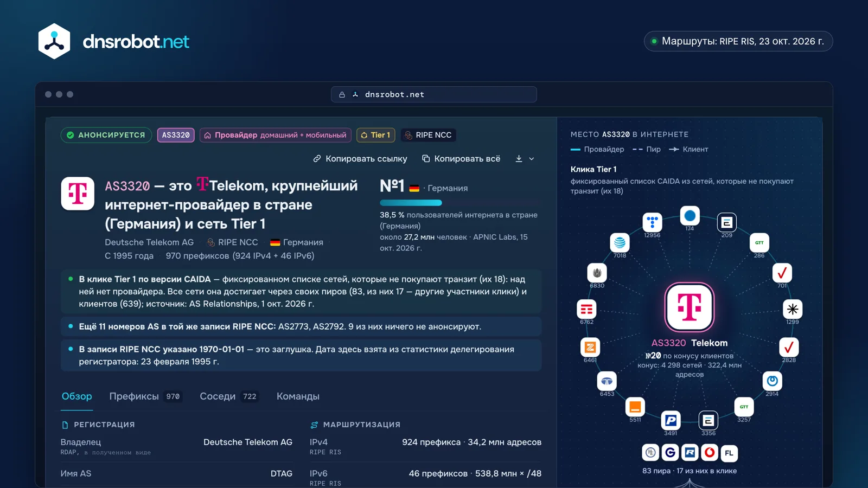Open the Zayo node AS6461
The image size is (868, 488).
[590, 347]
